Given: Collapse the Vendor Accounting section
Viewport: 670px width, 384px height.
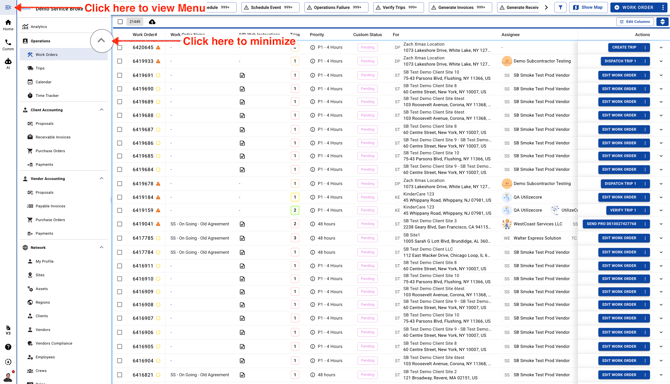Looking at the screenshot, I should coord(101,179).
